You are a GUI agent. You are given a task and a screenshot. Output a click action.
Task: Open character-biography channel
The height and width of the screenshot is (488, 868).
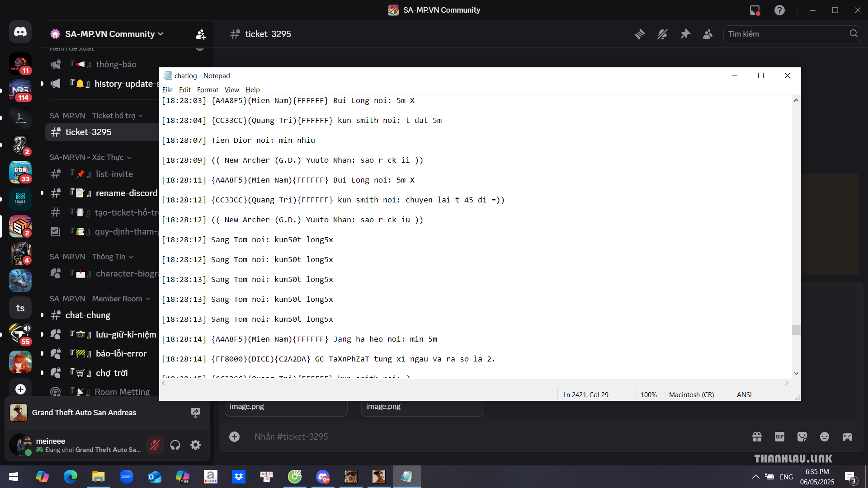(x=102, y=273)
